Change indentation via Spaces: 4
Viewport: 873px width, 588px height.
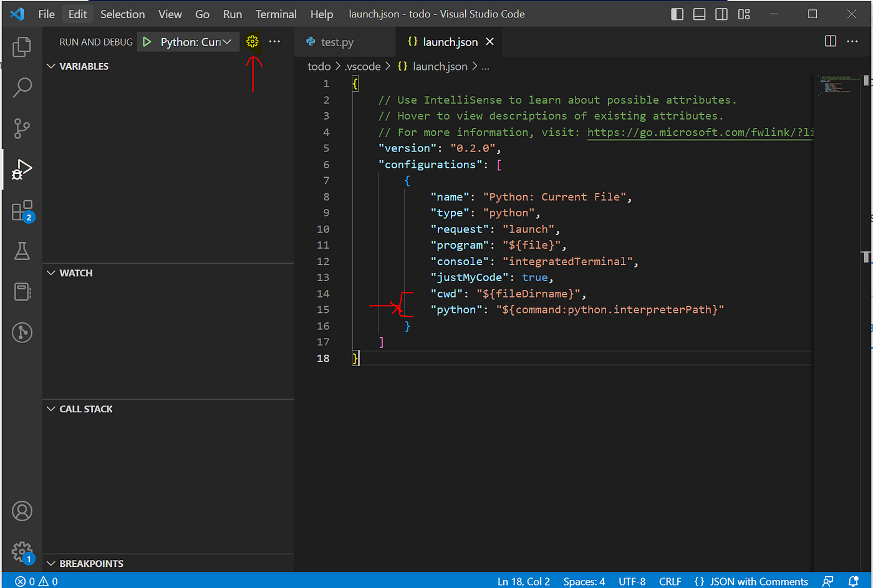pos(584,581)
